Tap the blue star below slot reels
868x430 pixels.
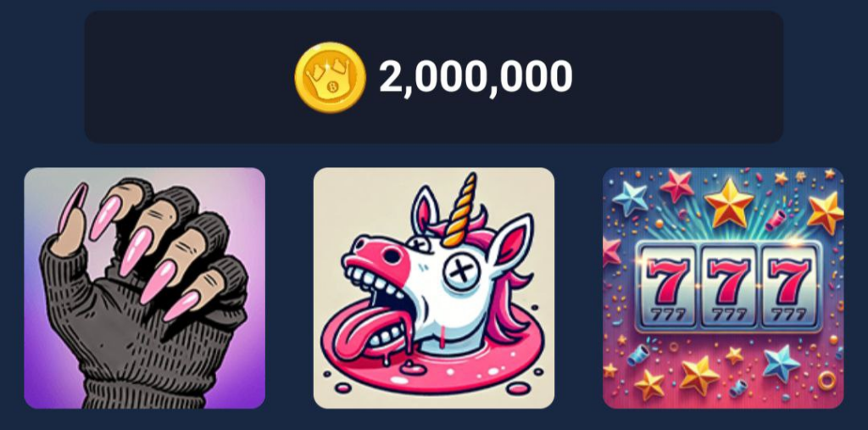click(782, 364)
